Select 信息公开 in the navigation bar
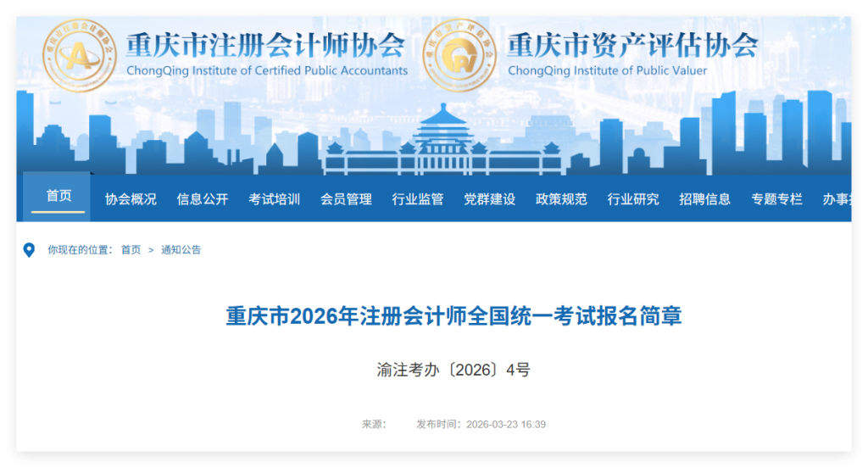 203,199
